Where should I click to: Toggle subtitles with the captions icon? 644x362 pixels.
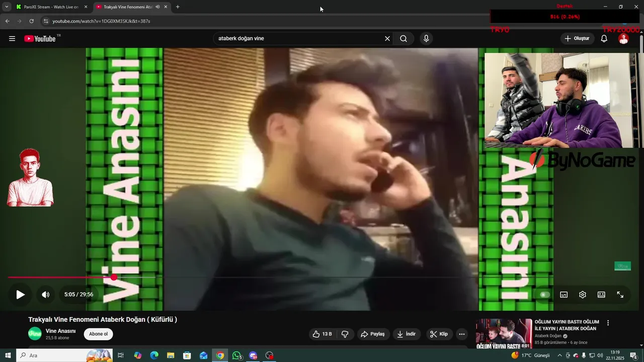[x=564, y=295]
